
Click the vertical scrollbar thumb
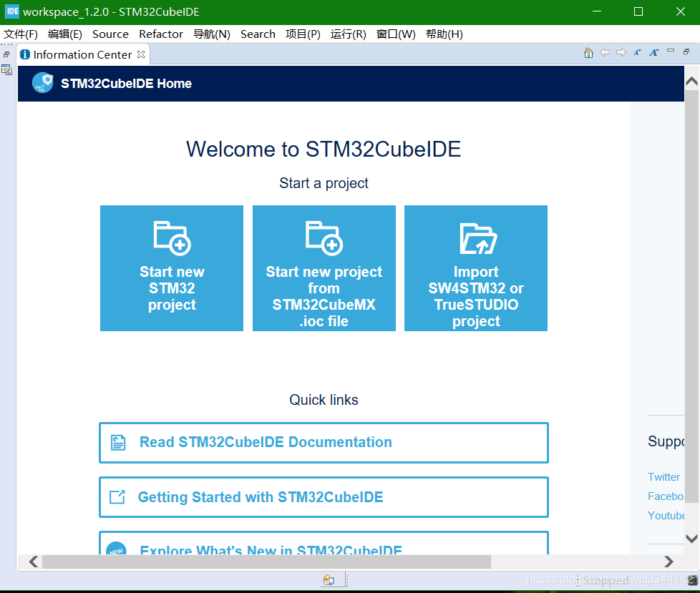click(x=691, y=296)
